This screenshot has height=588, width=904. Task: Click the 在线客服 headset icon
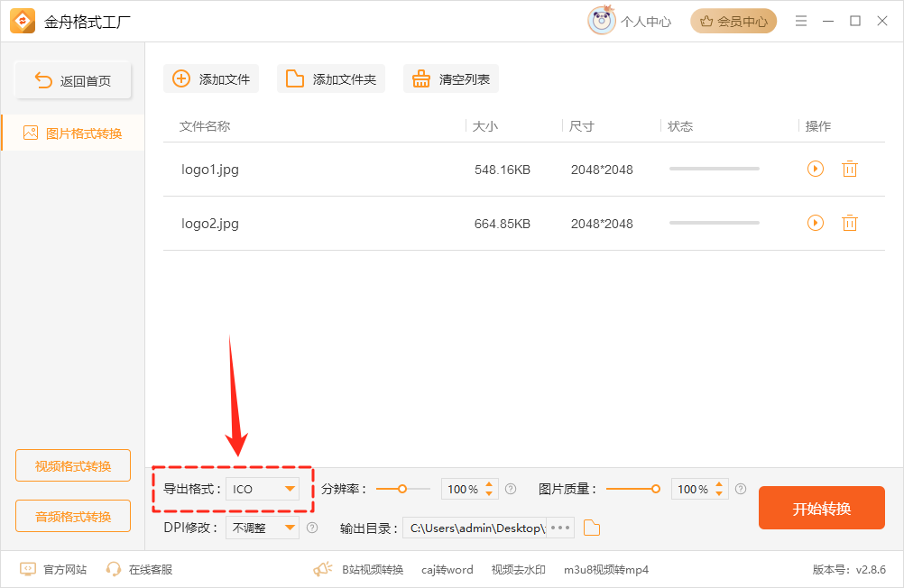[x=113, y=571]
